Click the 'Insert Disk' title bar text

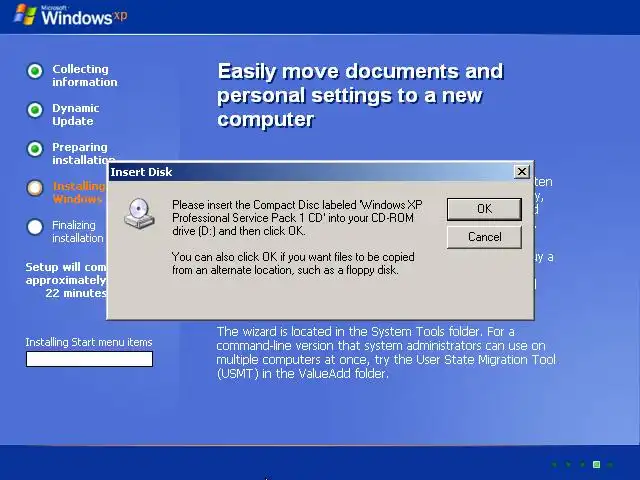click(141, 172)
